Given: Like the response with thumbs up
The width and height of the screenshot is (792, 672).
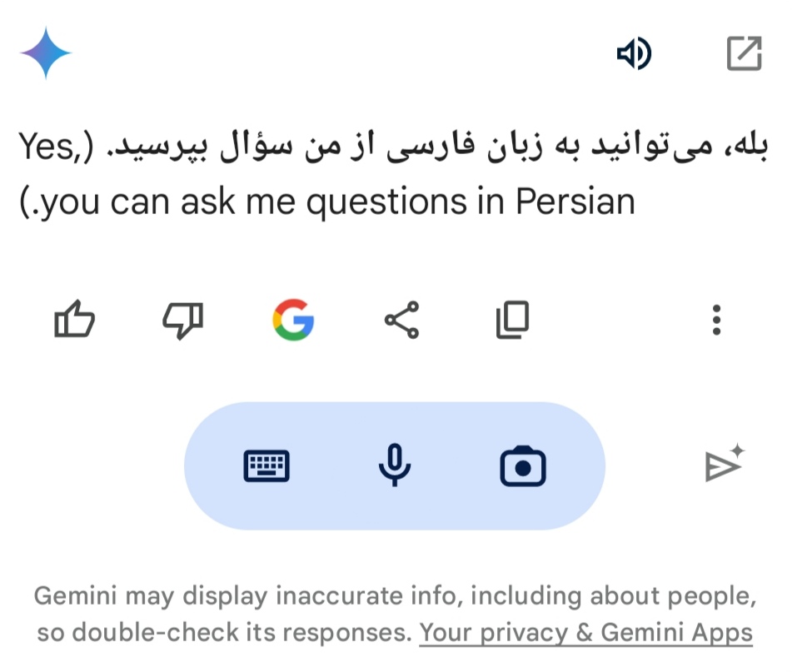Looking at the screenshot, I should (x=74, y=320).
